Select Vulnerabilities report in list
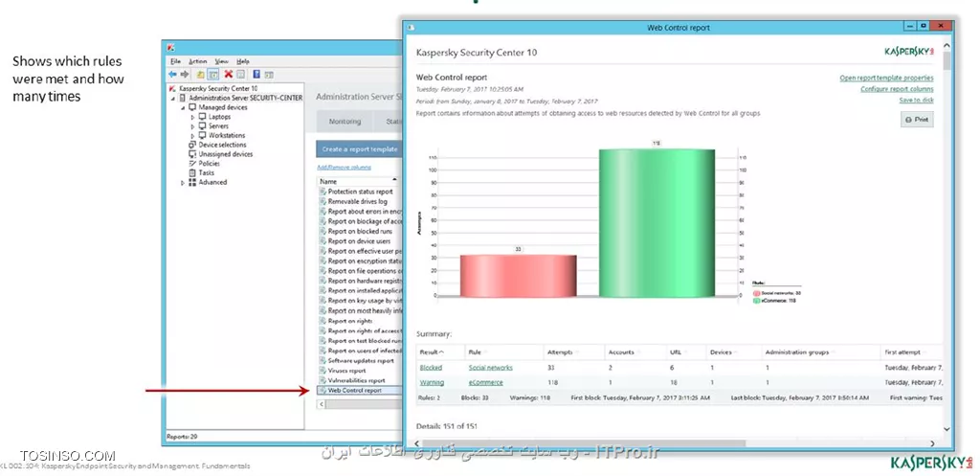 (x=356, y=380)
